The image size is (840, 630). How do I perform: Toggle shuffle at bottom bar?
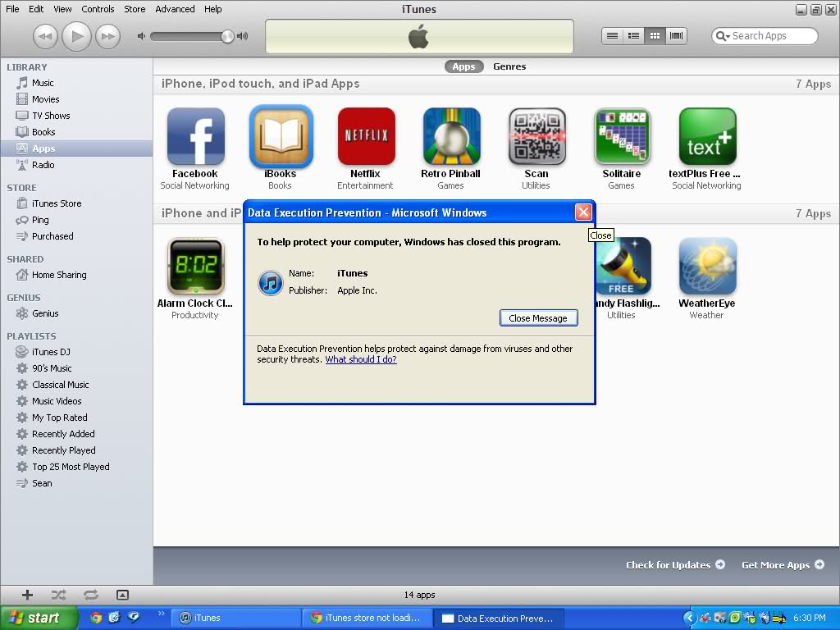click(x=58, y=596)
